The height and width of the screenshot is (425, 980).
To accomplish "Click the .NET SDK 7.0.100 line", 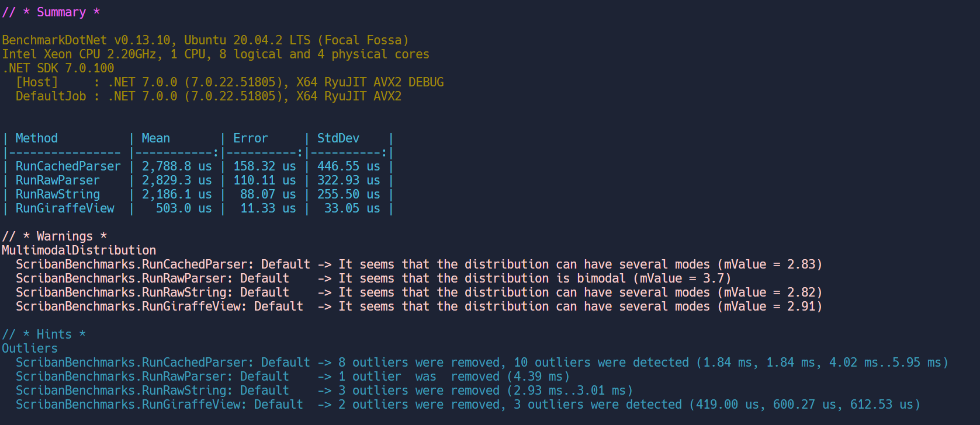I will point(58,68).
